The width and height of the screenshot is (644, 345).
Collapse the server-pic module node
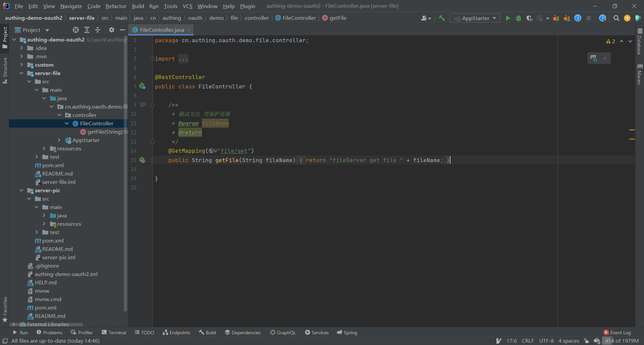pyautogui.click(x=21, y=190)
